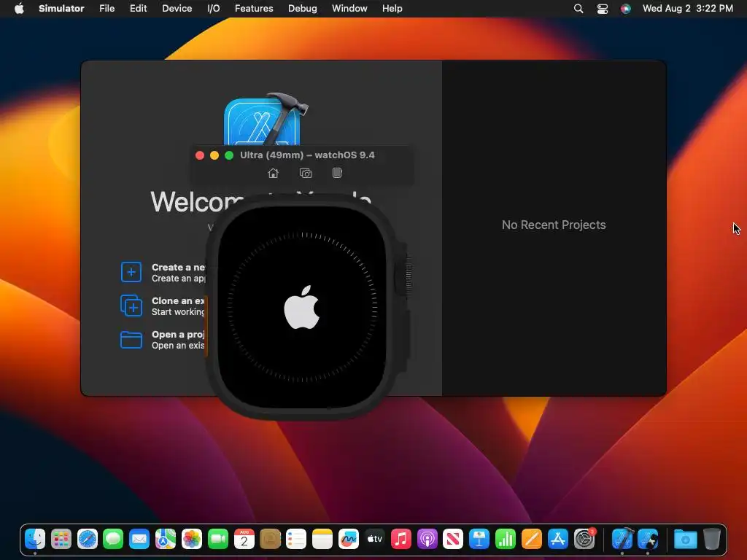Open the Apple menu

coord(19,9)
